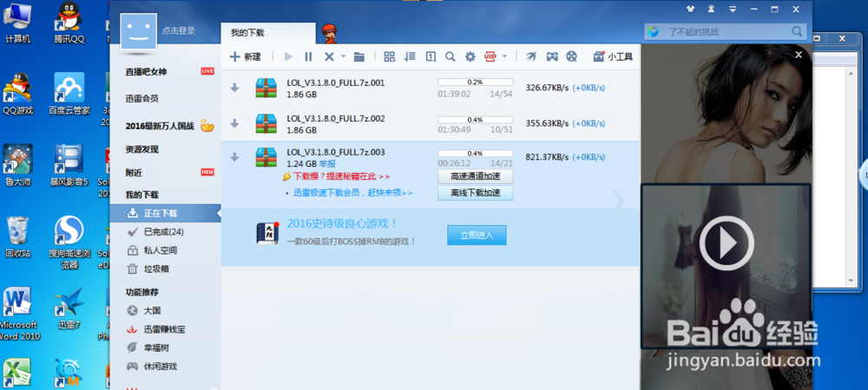The image size is (868, 390).
Task: Click progress bar showing 0.2%
Action: point(475,82)
